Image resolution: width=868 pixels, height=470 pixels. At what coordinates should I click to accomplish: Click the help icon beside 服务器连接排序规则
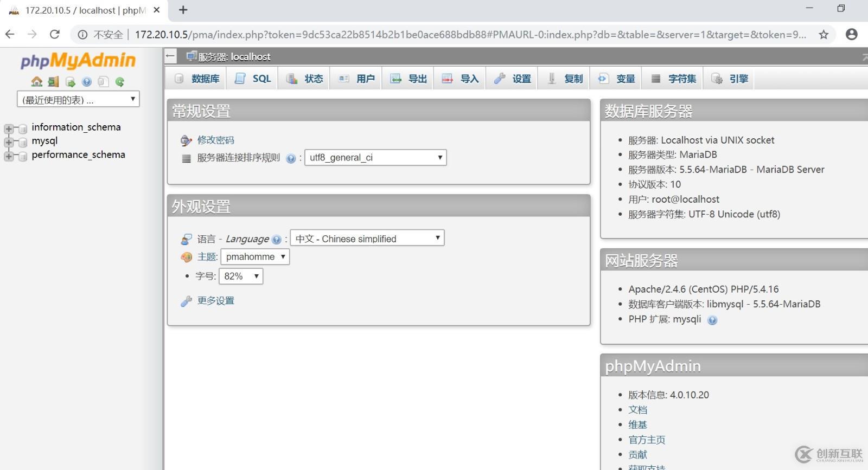click(x=291, y=158)
